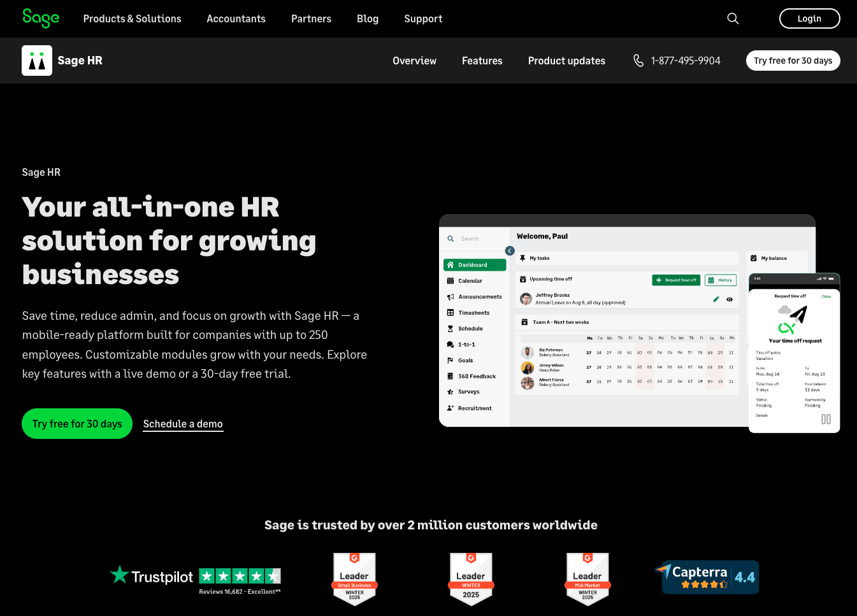Open the Features section link

click(x=482, y=61)
